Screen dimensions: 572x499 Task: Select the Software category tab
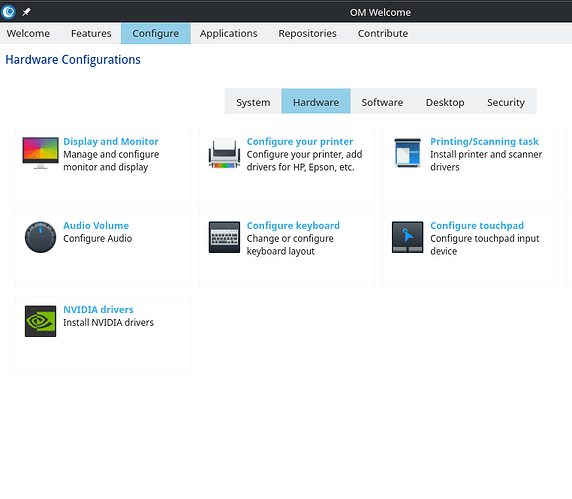click(382, 102)
